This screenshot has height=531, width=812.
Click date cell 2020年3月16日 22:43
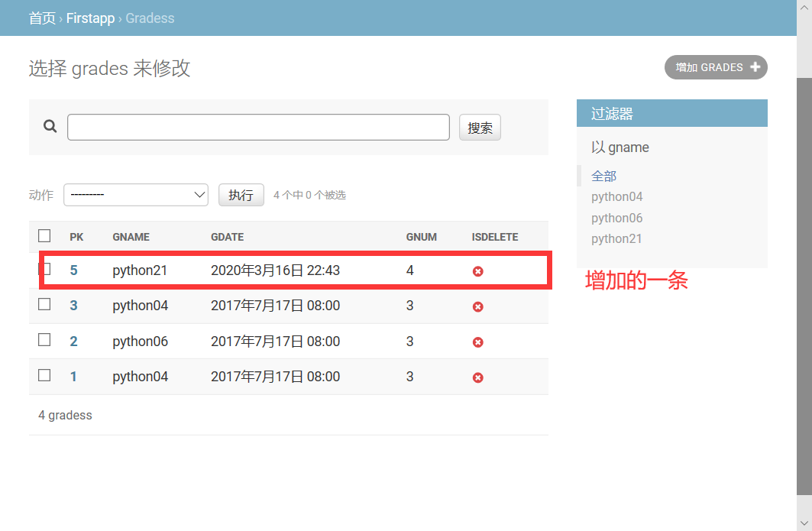(x=275, y=270)
